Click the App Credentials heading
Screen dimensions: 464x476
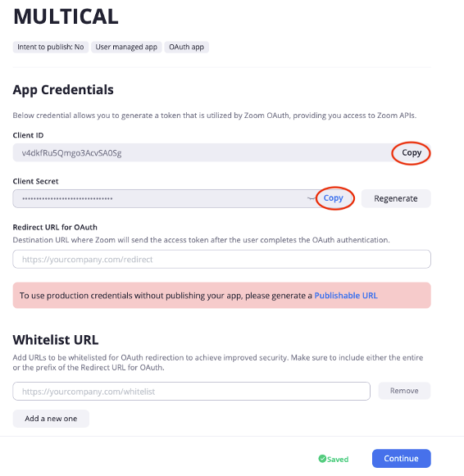coord(63,90)
